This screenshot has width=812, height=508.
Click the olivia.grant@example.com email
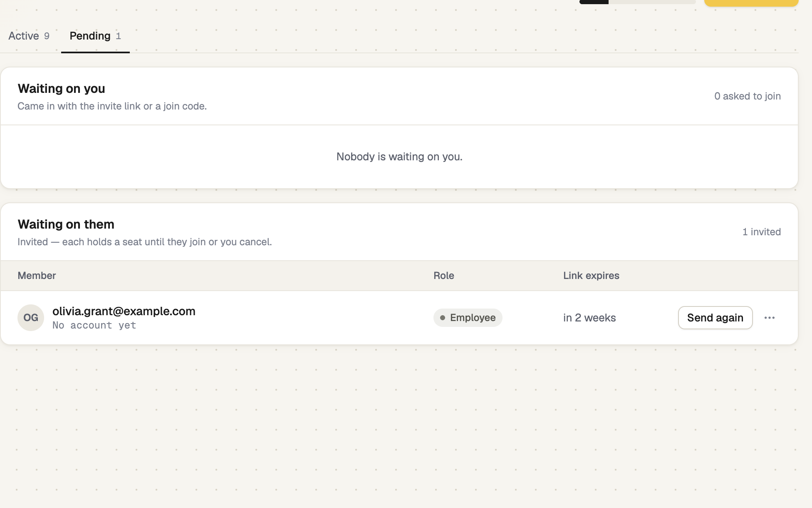tap(124, 311)
